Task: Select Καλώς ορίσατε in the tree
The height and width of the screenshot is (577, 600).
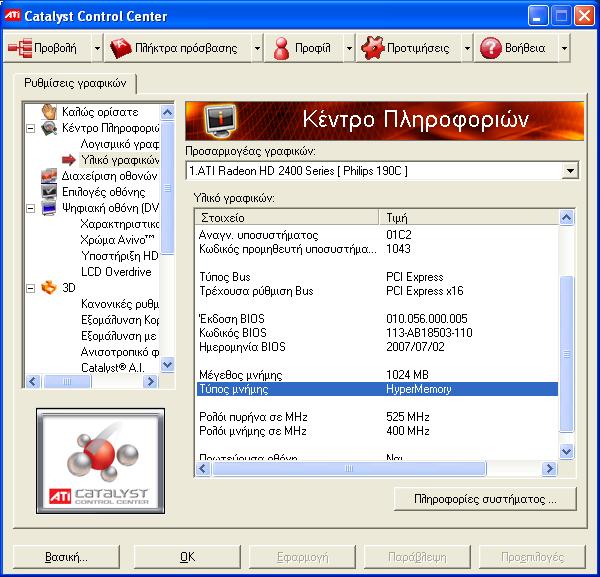Action: coord(100,112)
